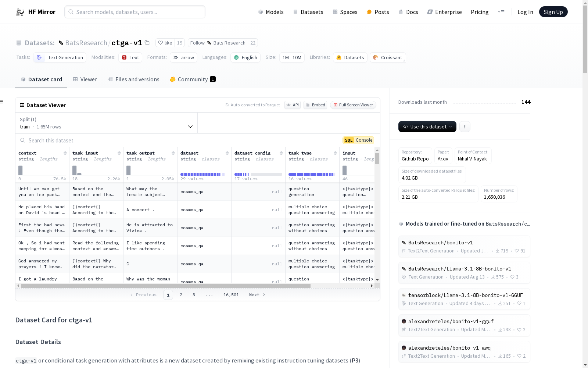Sort by the dataset column icon
The width and height of the screenshot is (588, 368).
[x=227, y=153]
